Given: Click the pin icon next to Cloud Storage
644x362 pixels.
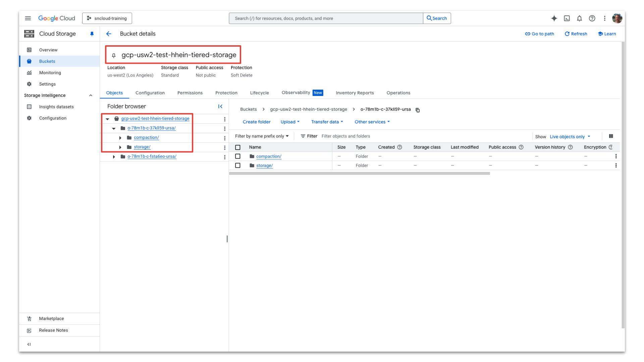Looking at the screenshot, I should [92, 34].
